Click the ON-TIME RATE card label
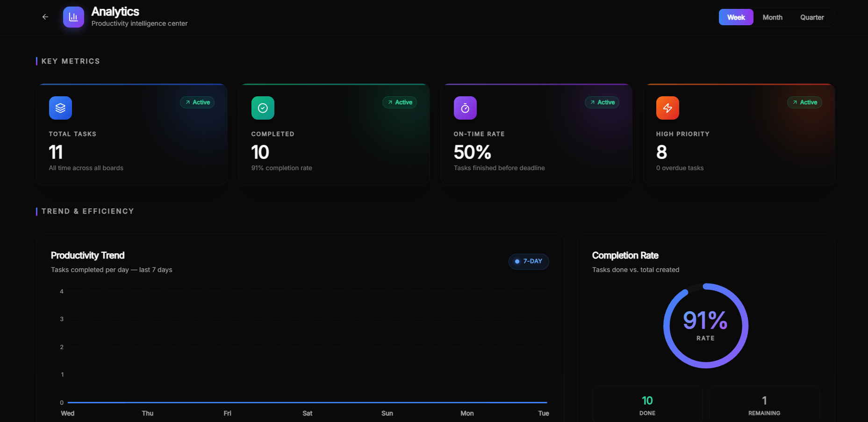This screenshot has height=422, width=868. point(479,134)
